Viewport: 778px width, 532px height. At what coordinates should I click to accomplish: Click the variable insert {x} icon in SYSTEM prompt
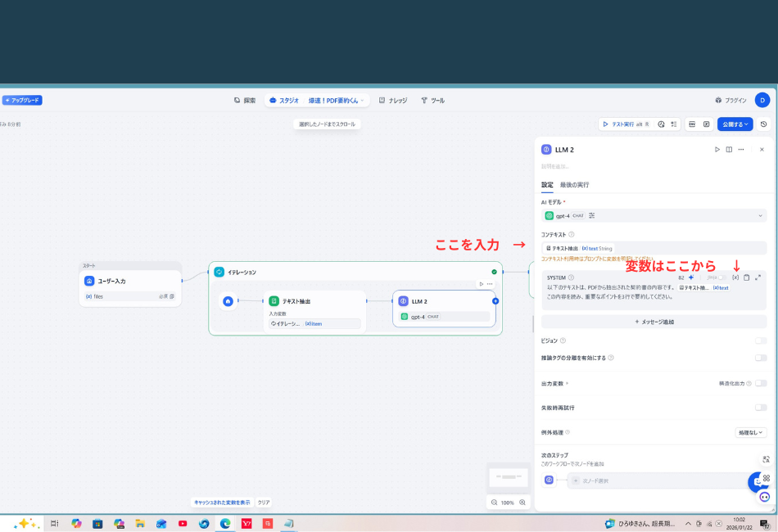coord(735,277)
